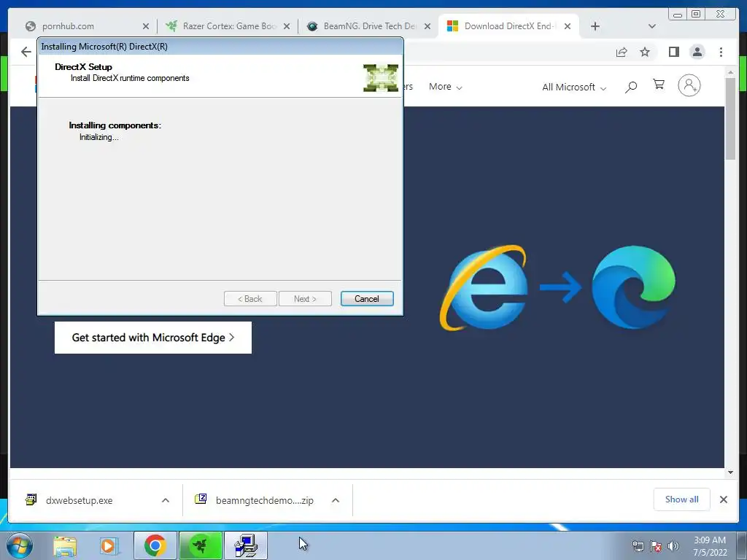Screen dimensions: 747x560
Task: Expand options for dxwebsetup.exe download
Action: point(166,500)
